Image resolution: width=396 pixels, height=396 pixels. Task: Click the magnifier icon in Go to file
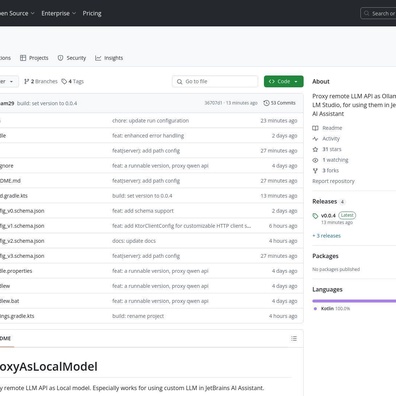click(179, 82)
